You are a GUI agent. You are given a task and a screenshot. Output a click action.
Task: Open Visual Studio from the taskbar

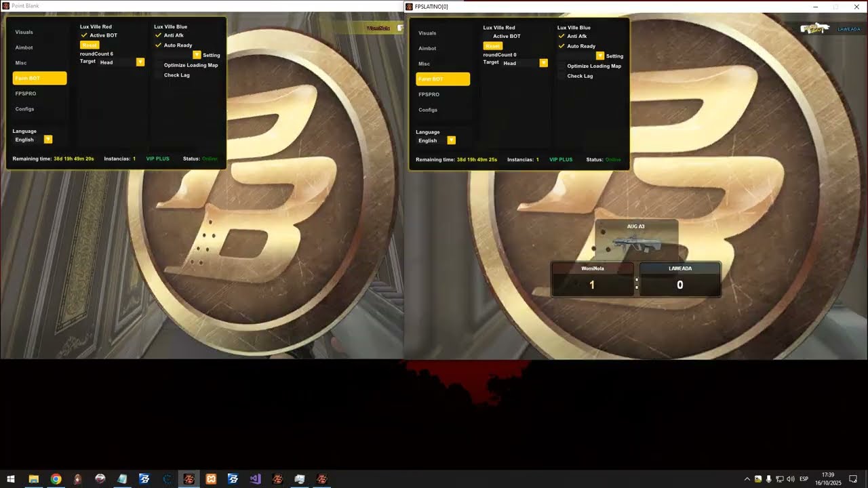coord(255,479)
